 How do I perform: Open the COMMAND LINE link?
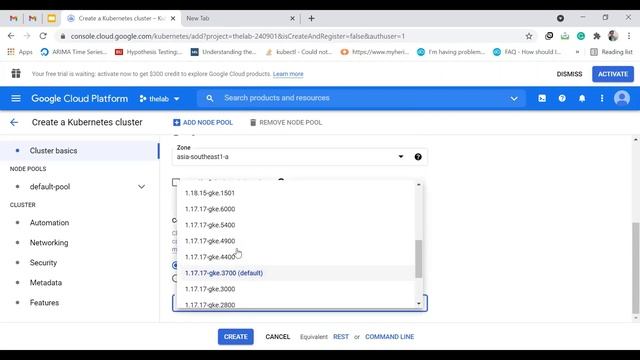(389, 337)
